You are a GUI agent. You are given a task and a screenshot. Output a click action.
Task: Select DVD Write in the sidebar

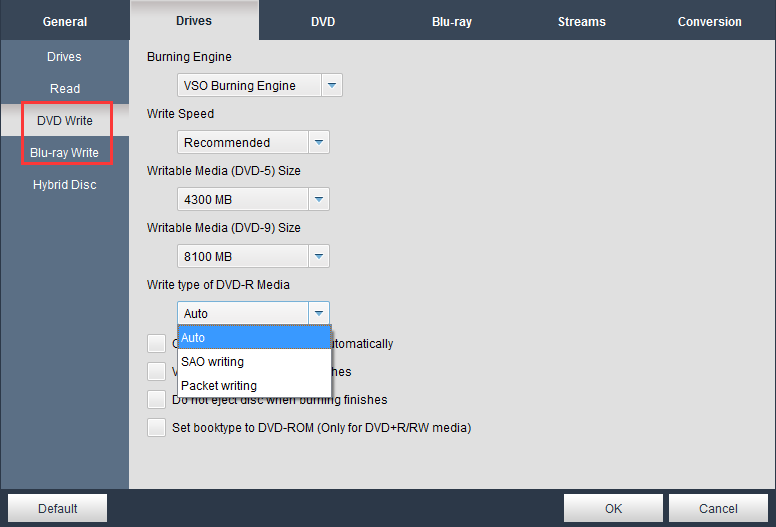pyautogui.click(x=64, y=120)
